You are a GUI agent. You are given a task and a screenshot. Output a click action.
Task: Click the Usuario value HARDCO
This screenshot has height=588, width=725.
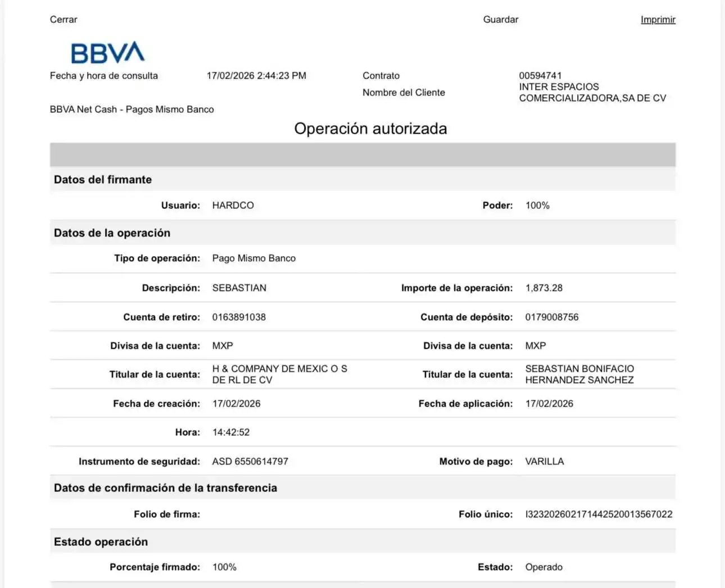tap(233, 206)
